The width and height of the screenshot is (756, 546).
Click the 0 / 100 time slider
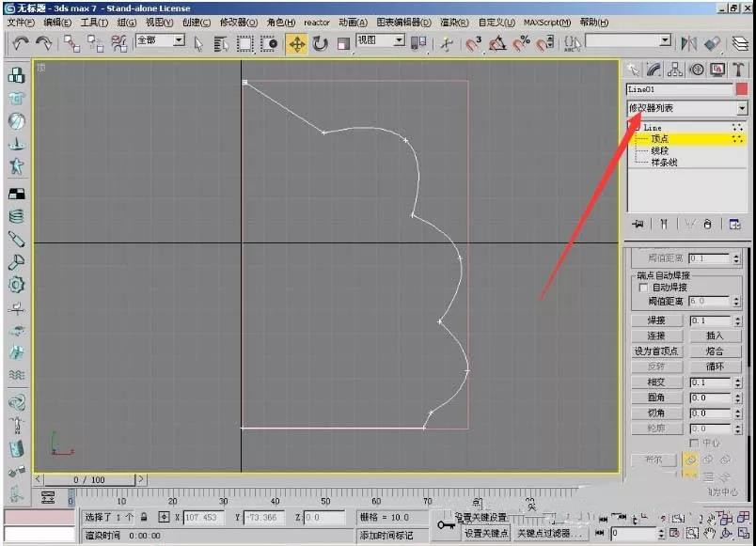(x=89, y=479)
